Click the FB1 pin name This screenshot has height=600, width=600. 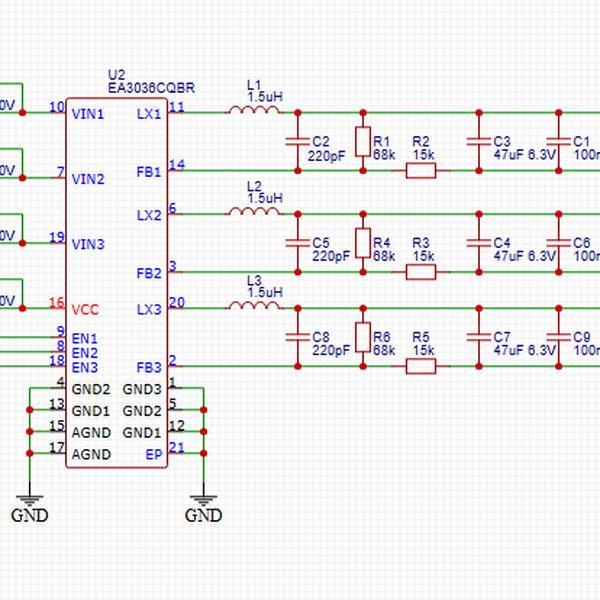pos(149,172)
